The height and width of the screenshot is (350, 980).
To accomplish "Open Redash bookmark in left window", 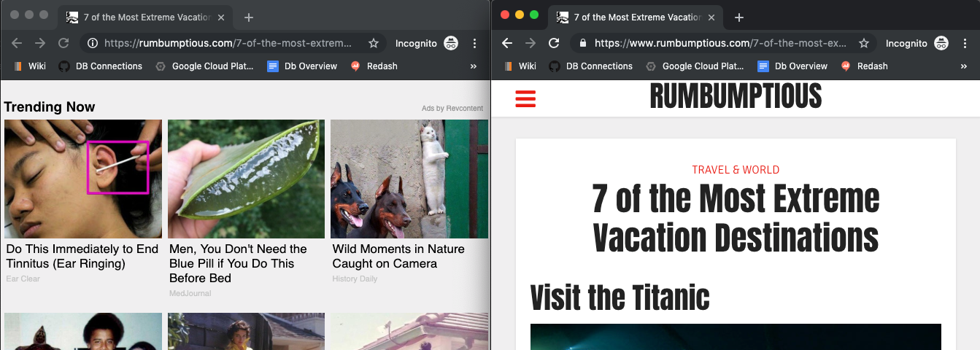I will coord(374,66).
